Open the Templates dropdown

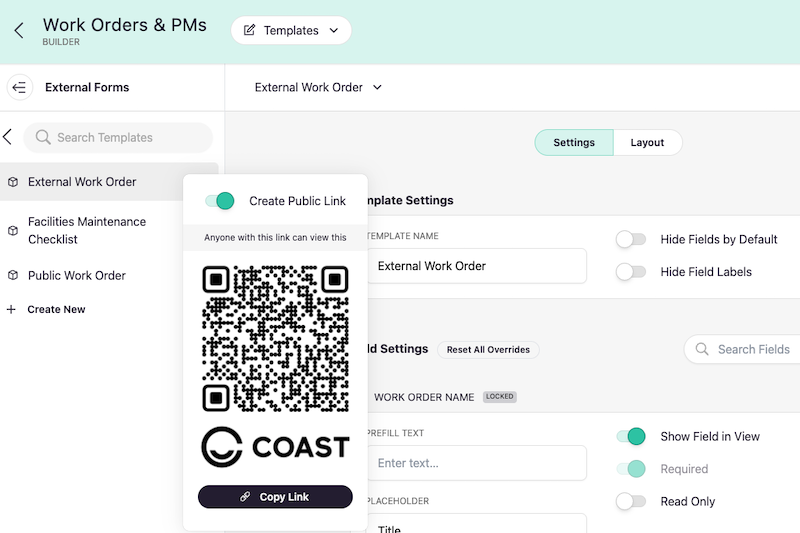tap(291, 31)
